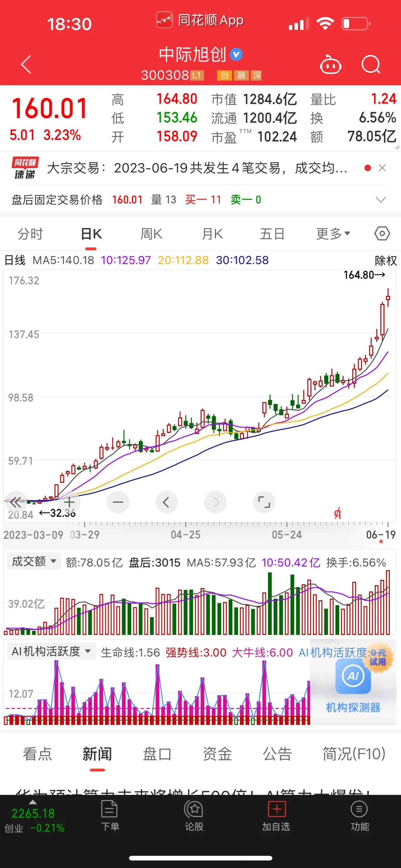Tap the 买一 11 bid figure
The width and height of the screenshot is (401, 868).
tap(203, 200)
